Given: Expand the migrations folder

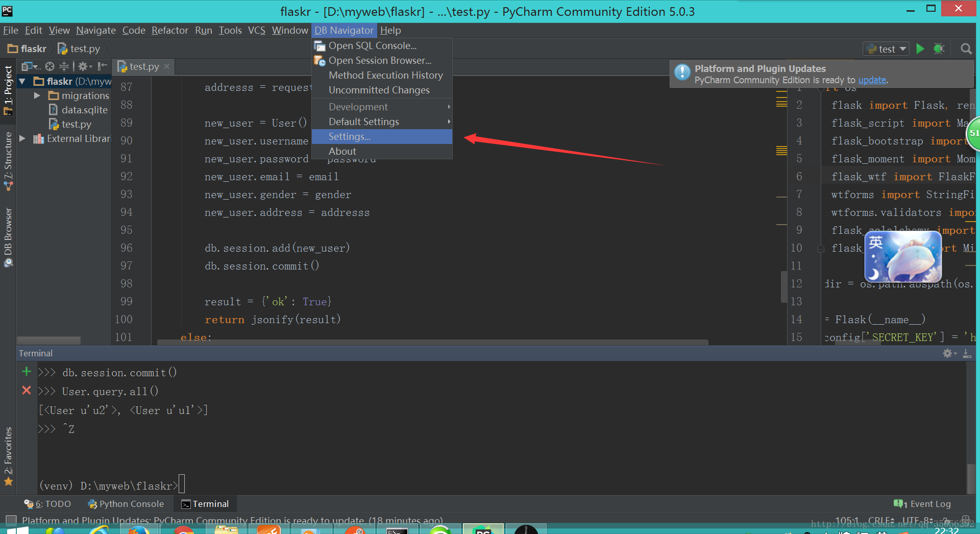Looking at the screenshot, I should click(37, 95).
